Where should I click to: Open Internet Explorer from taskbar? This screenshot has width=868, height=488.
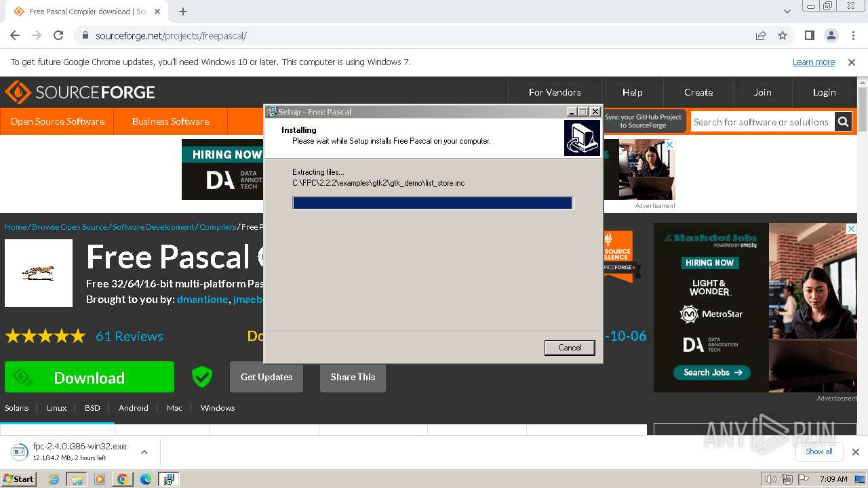coord(54,479)
